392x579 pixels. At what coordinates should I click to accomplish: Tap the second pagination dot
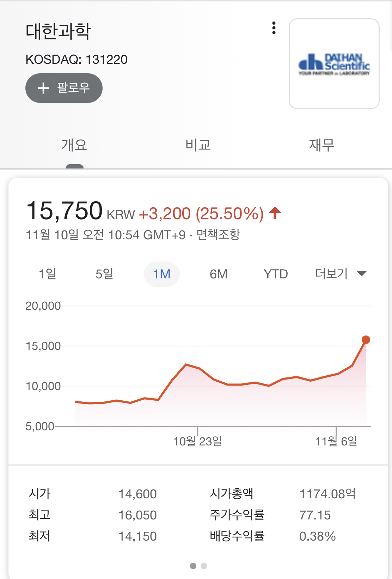pyautogui.click(x=204, y=566)
